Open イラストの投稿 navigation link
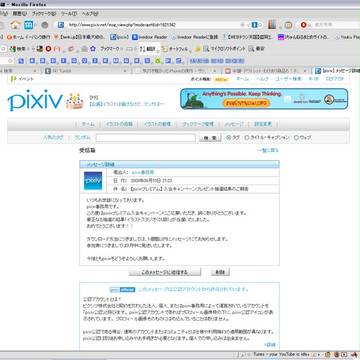360x360 pixels. coord(119,124)
